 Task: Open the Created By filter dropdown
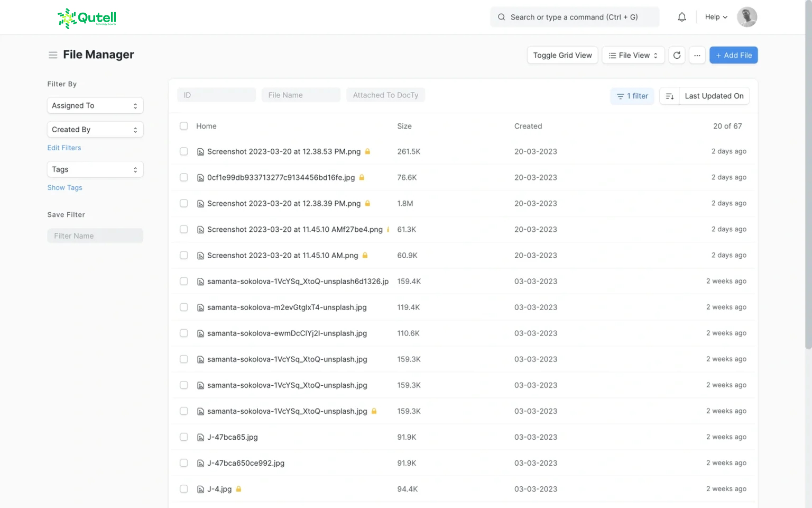point(95,130)
